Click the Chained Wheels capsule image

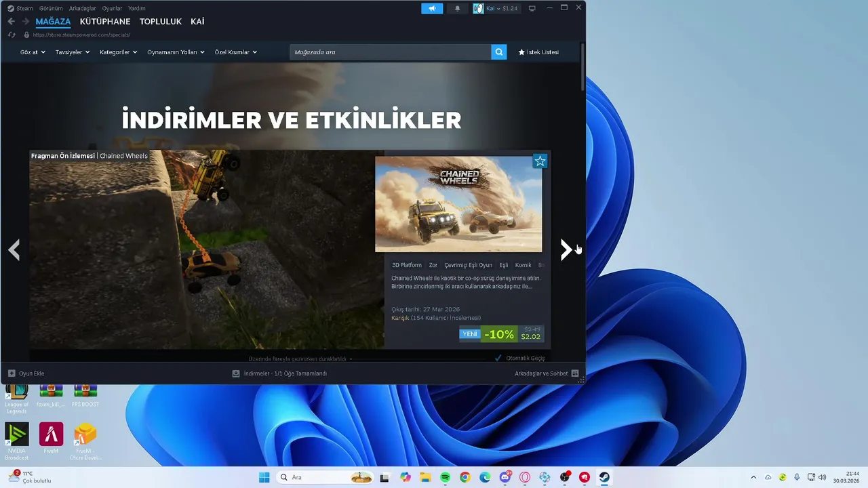(x=458, y=205)
